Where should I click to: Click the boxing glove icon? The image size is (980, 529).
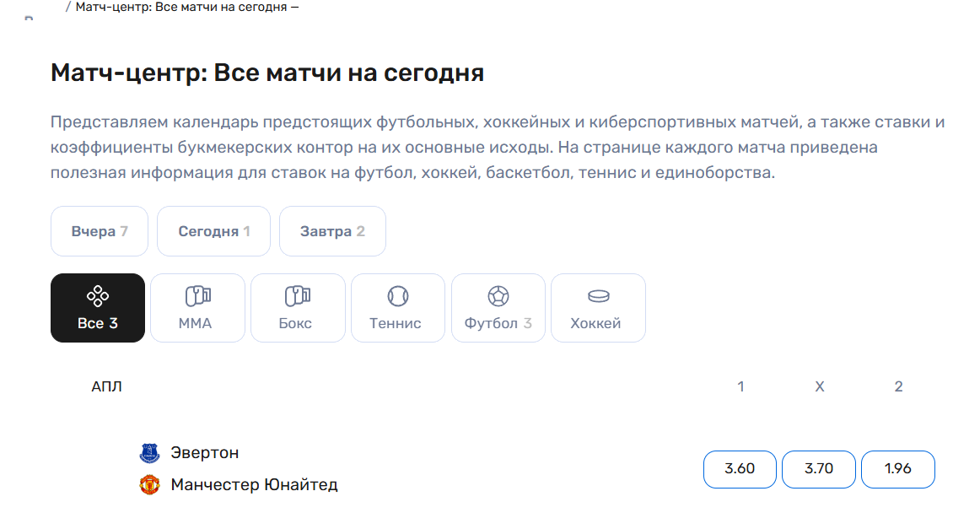coord(298,294)
